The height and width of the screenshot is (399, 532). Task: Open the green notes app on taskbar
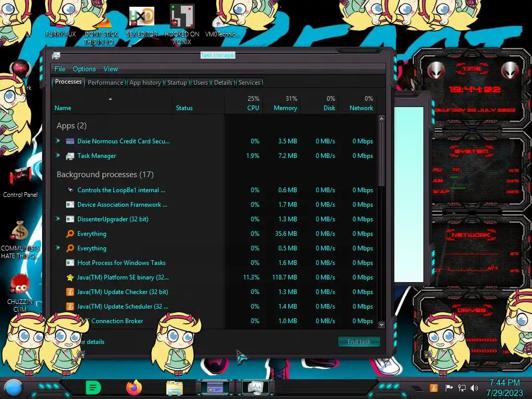point(94,388)
